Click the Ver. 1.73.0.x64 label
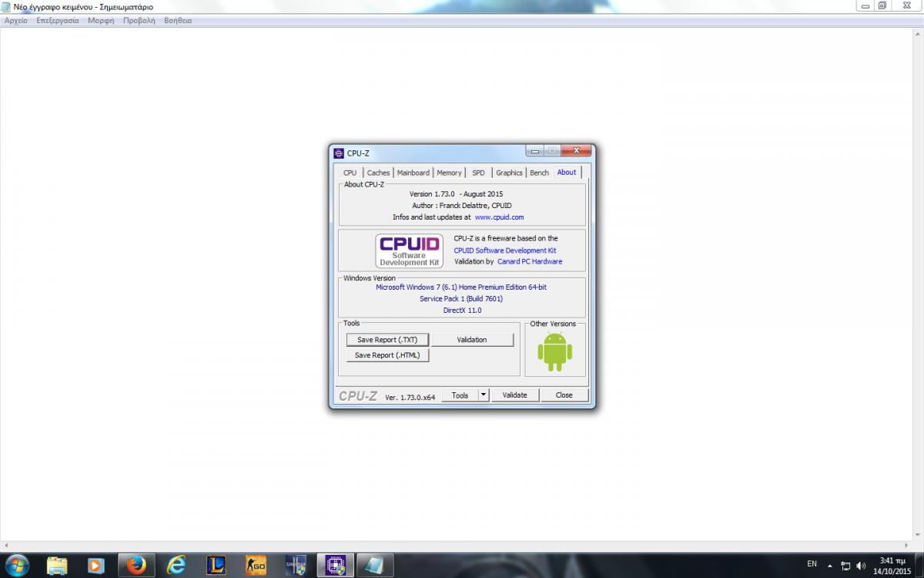924x578 pixels. (x=410, y=397)
